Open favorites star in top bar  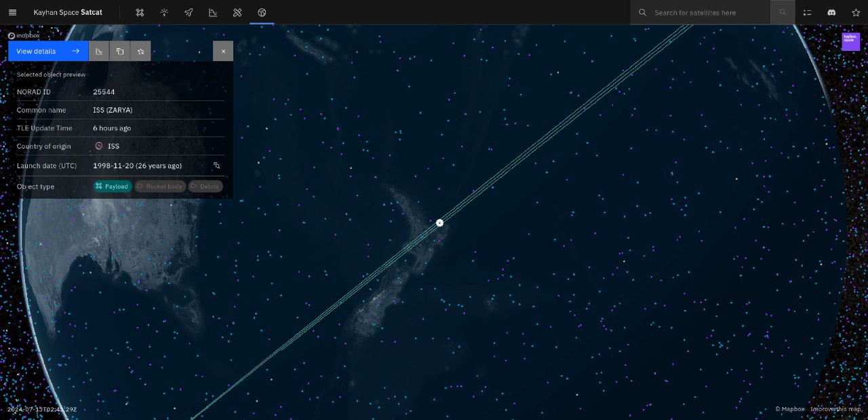[x=856, y=12]
